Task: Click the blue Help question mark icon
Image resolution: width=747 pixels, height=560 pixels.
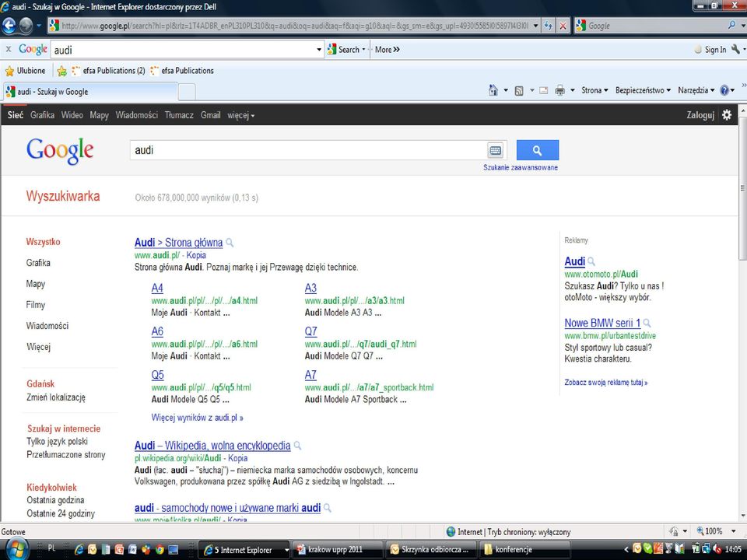Action: tap(724, 90)
